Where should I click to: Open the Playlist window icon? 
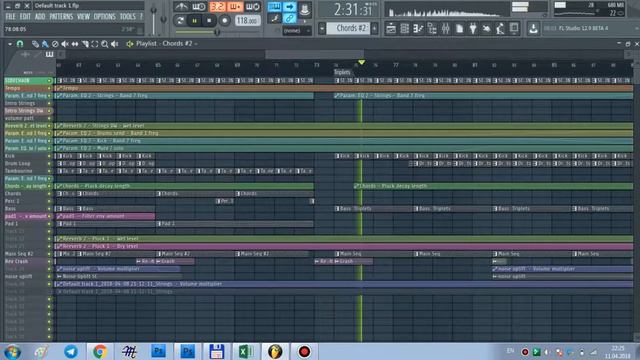[x=391, y=28]
